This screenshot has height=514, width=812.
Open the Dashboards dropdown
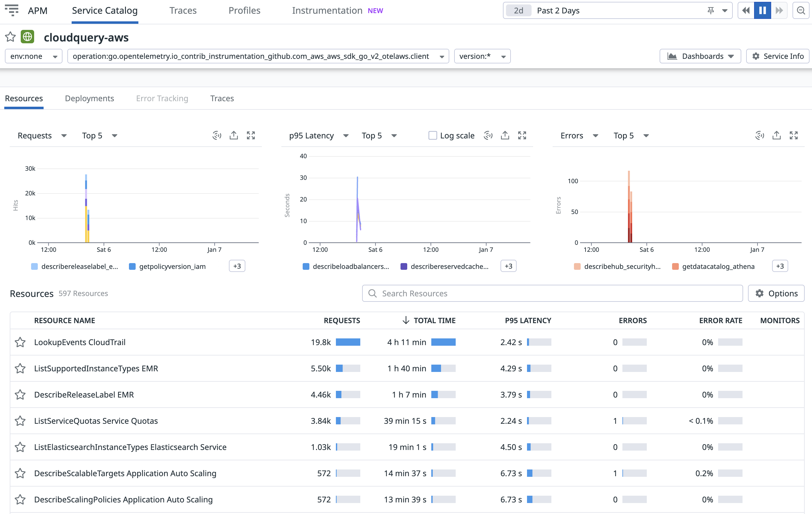[700, 56]
